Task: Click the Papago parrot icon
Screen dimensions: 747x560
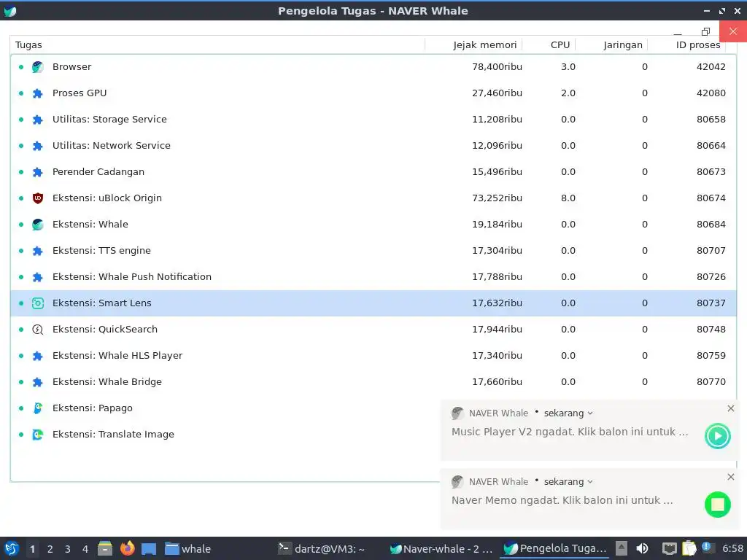Action: pyautogui.click(x=38, y=408)
